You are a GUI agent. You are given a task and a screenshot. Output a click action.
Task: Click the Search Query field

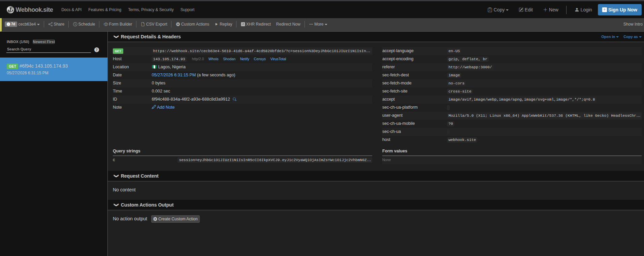(49, 49)
